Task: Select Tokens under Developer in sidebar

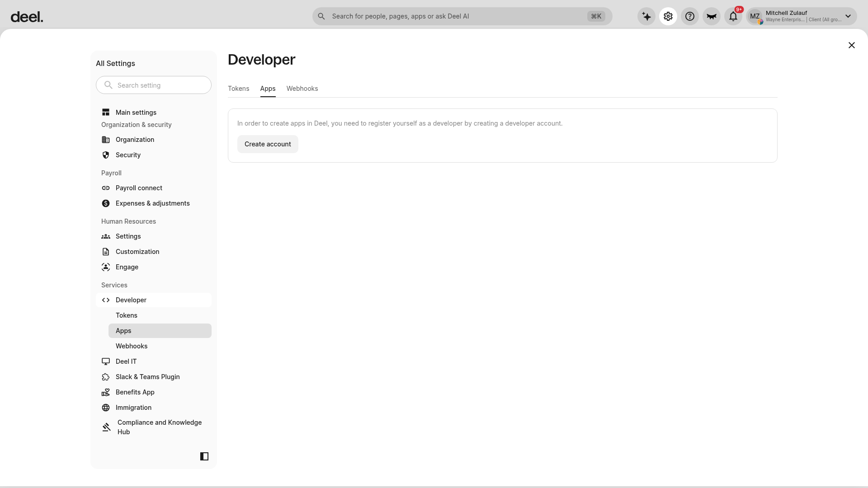Action: pyautogui.click(x=160, y=315)
